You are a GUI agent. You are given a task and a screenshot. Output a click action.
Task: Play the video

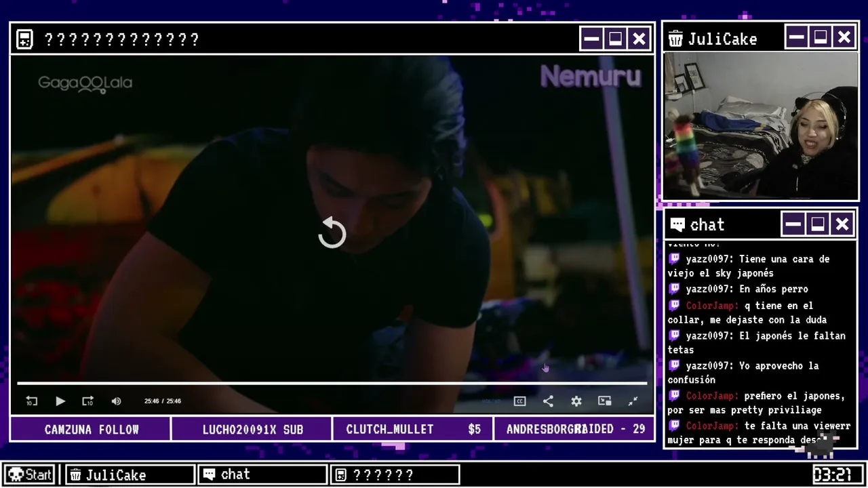click(x=60, y=401)
